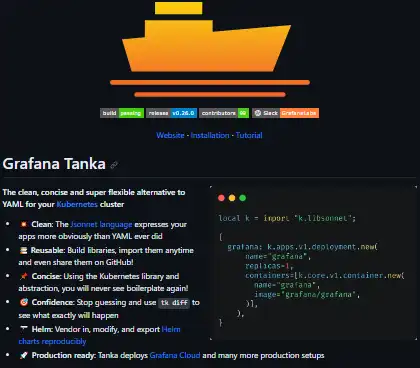
Task: Follow the Kubernetes link
Action: (x=77, y=204)
